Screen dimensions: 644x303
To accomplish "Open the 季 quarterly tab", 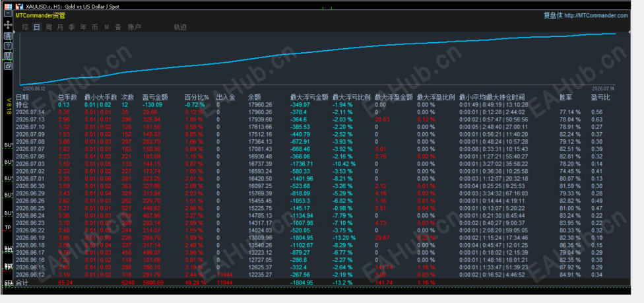I will click(71, 27).
